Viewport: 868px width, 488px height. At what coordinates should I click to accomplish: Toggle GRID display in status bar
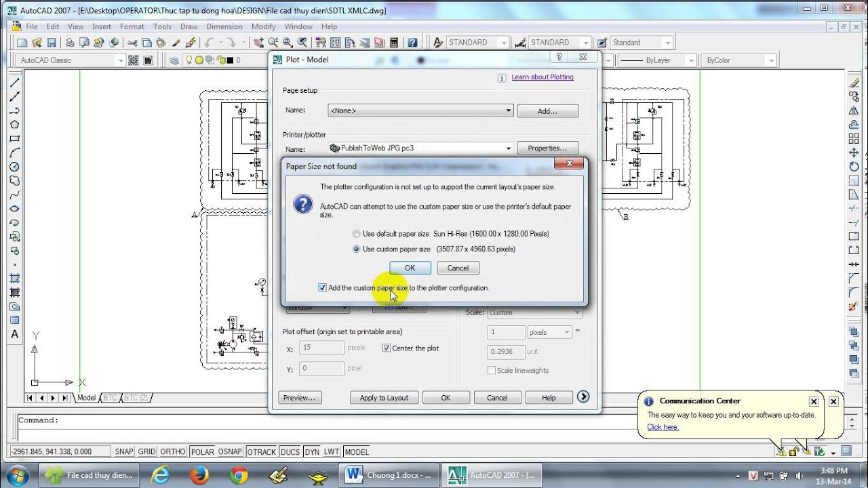tap(146, 451)
